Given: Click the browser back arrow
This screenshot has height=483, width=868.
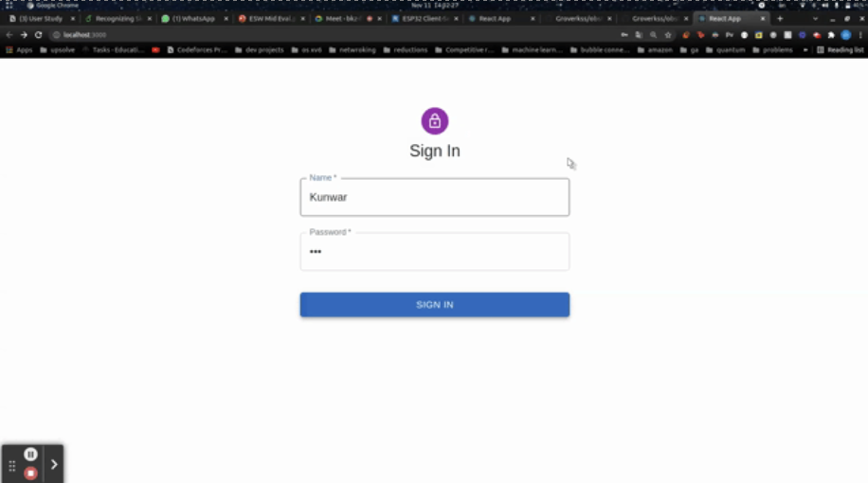Looking at the screenshot, I should click(9, 35).
